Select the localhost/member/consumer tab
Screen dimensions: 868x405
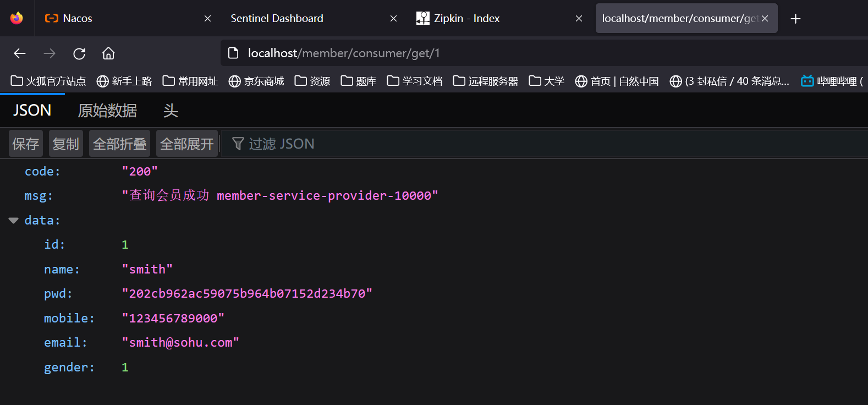686,18
